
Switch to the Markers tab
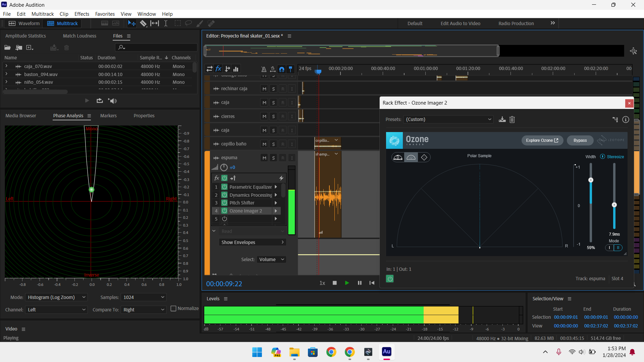click(x=108, y=116)
